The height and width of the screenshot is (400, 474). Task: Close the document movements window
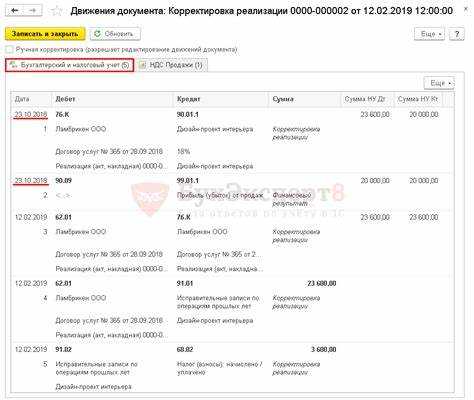tap(466, 10)
